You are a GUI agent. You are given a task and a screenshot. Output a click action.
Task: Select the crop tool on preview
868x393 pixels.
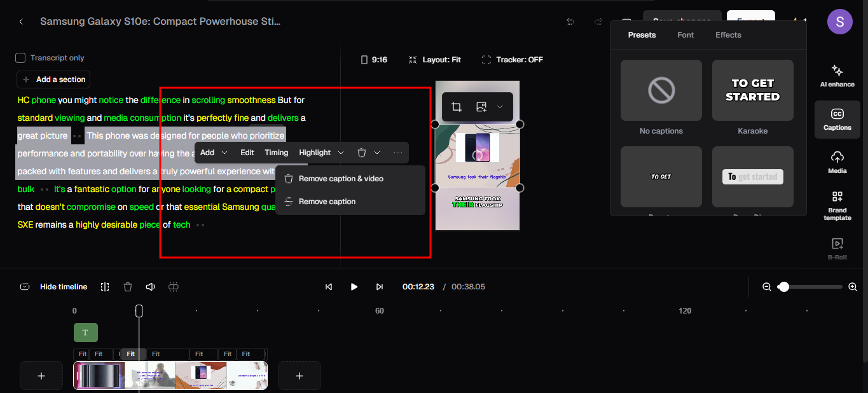tap(456, 107)
